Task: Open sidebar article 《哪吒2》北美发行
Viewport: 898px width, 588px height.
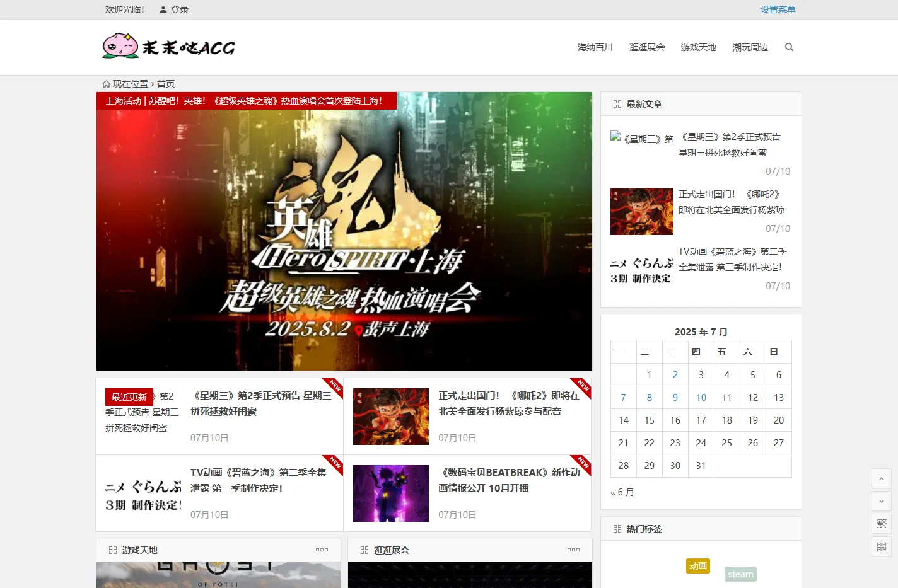Action: [x=732, y=202]
